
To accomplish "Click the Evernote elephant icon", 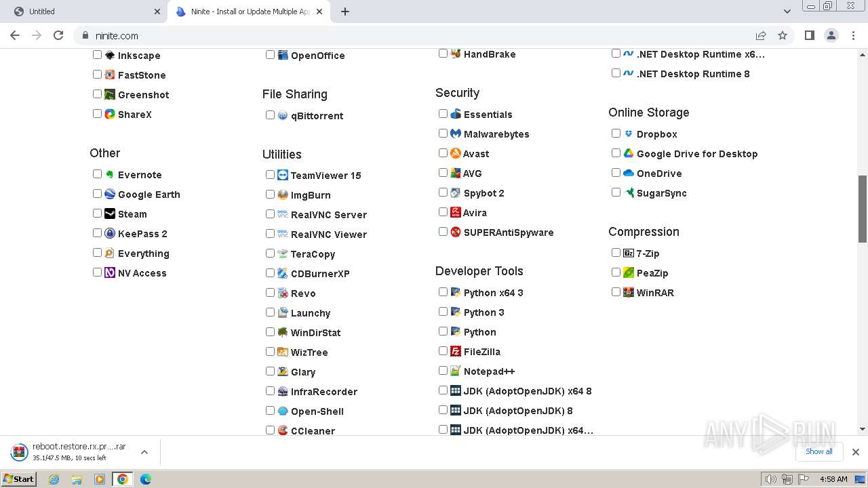I will pyautogui.click(x=110, y=174).
